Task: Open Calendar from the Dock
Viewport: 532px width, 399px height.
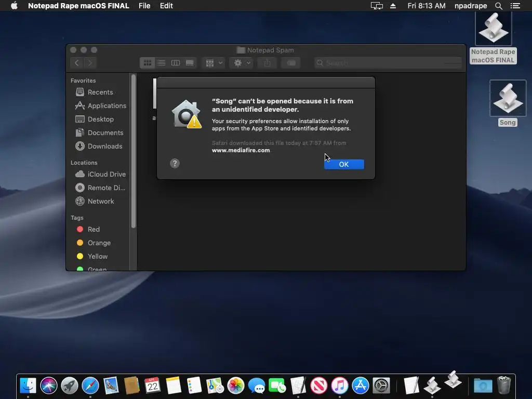Action: pos(152,386)
